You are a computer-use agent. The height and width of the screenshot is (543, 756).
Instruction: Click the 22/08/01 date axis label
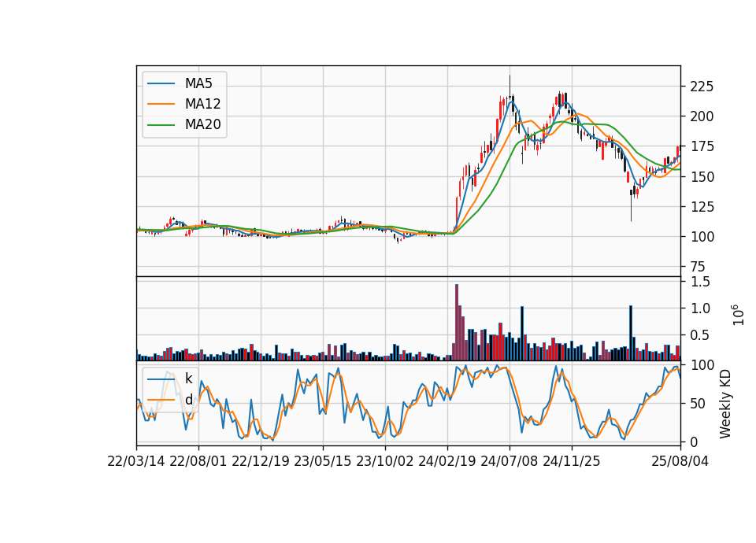click(198, 461)
